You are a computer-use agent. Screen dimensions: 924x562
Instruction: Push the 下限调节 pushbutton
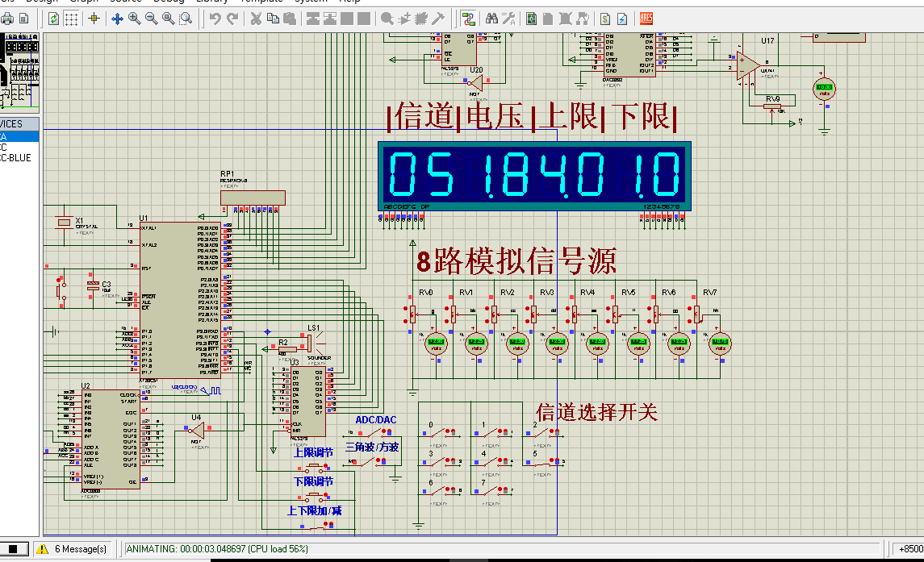315,497
